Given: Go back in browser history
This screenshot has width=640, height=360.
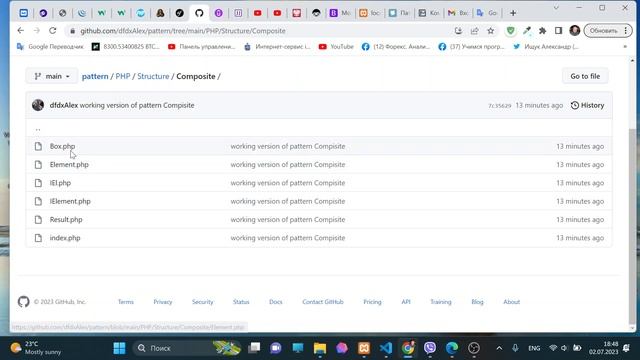Looking at the screenshot, I should [x=21, y=31].
